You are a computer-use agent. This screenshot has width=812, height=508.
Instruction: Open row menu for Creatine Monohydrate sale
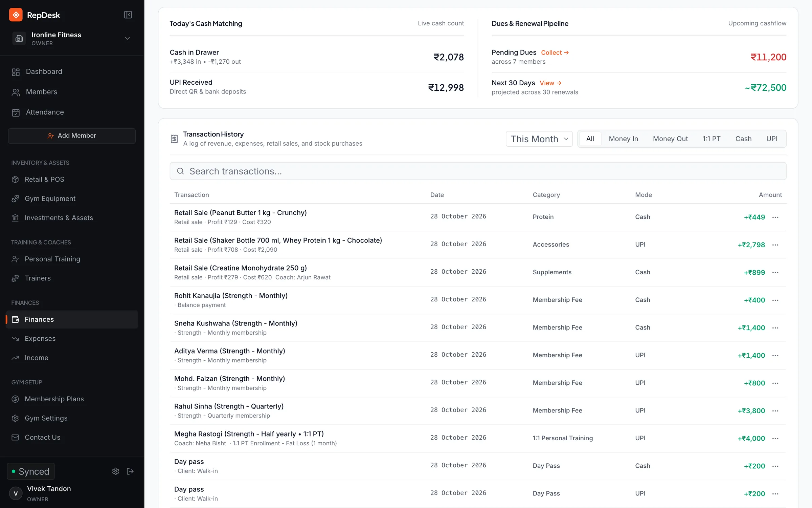pos(775,273)
